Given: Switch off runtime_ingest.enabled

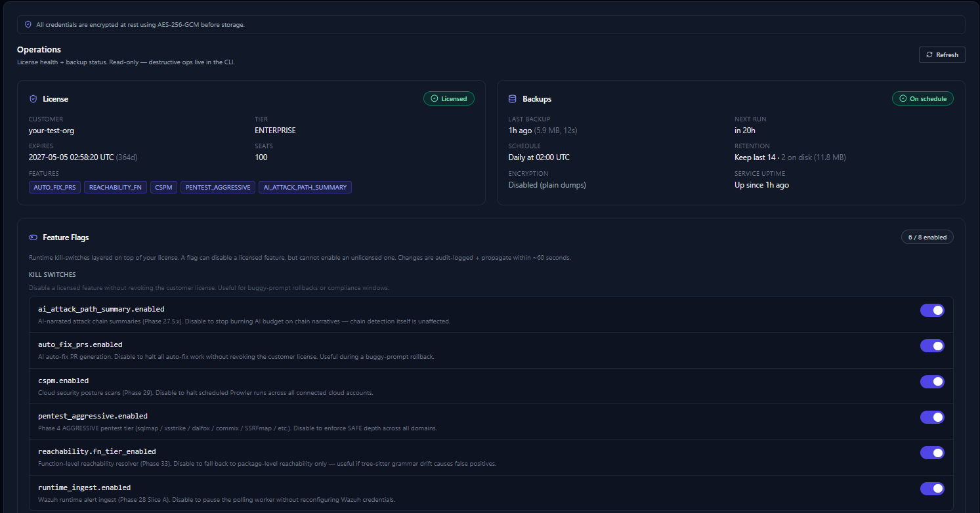Looking at the screenshot, I should click(932, 489).
